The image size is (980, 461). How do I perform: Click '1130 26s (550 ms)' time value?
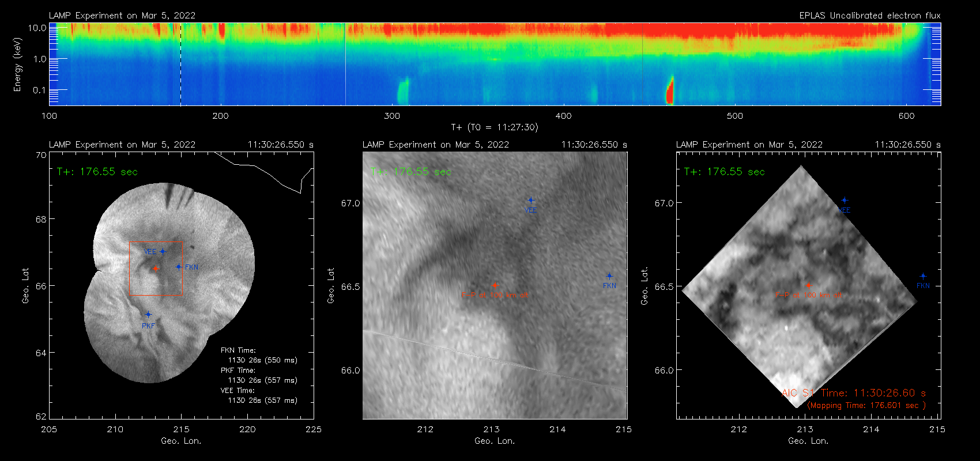point(263,360)
